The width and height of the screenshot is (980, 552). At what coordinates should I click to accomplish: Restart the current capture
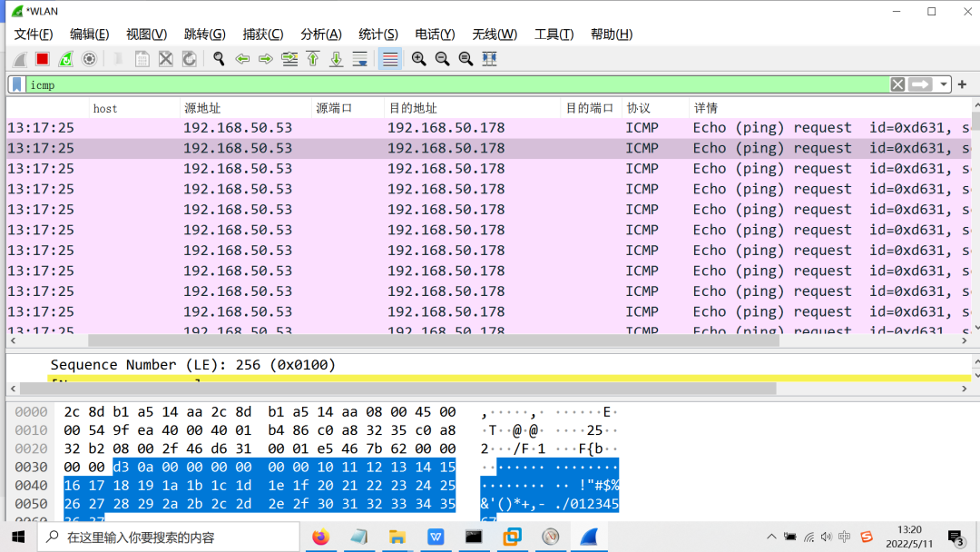tap(65, 59)
